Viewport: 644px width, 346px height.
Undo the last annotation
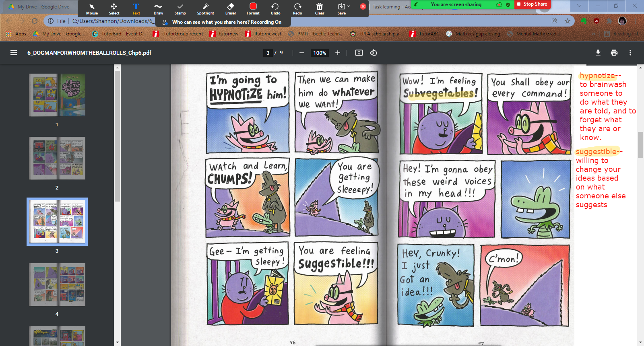(x=275, y=9)
